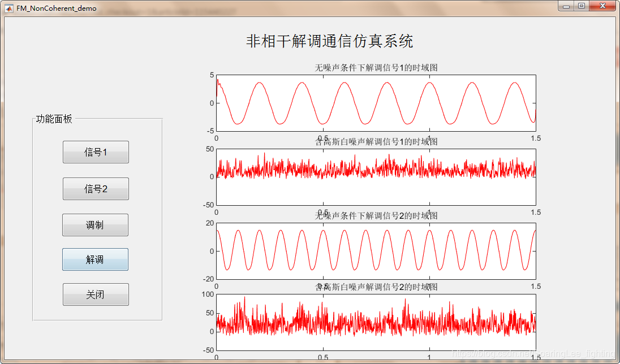The image size is (620, 364).
Task: Run the 调制 modulation button
Action: coord(95,225)
